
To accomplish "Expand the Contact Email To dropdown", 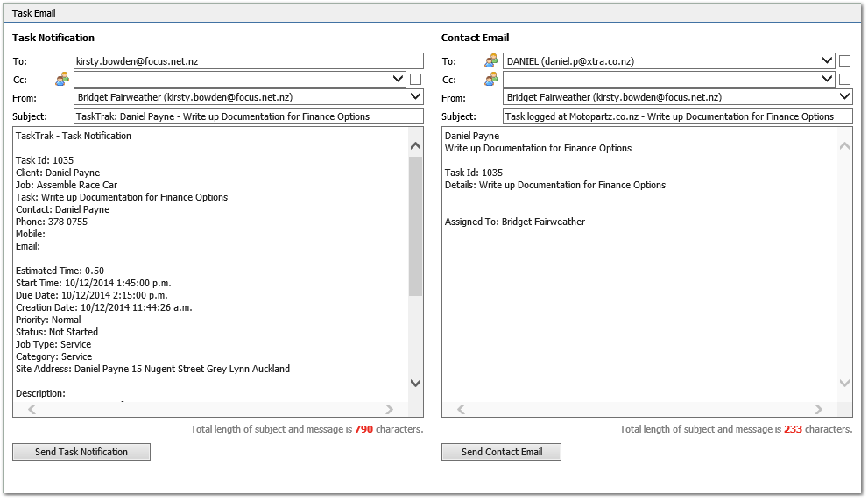I will click(827, 60).
